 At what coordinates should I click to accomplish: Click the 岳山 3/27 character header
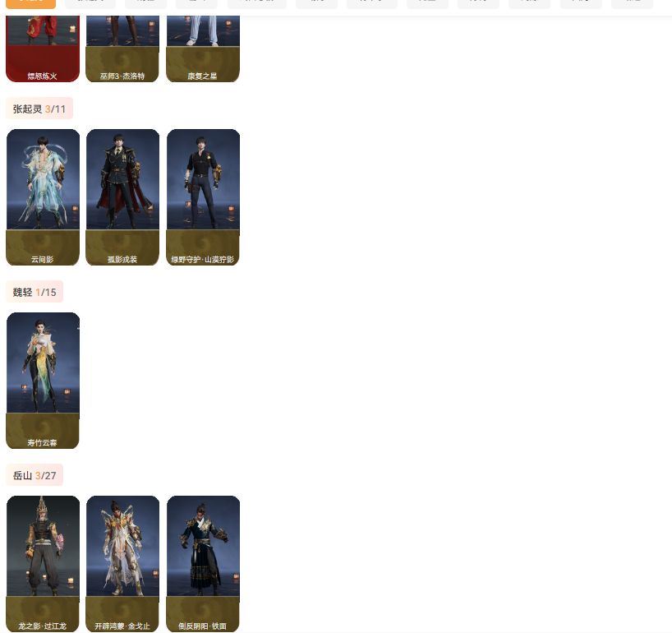pyautogui.click(x=35, y=475)
